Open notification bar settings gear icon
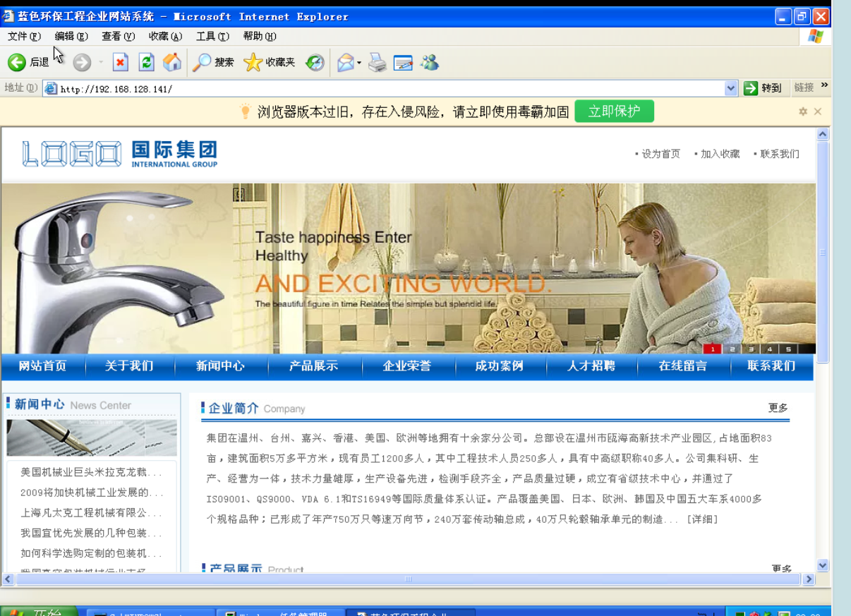The width and height of the screenshot is (851, 616). coord(803,111)
